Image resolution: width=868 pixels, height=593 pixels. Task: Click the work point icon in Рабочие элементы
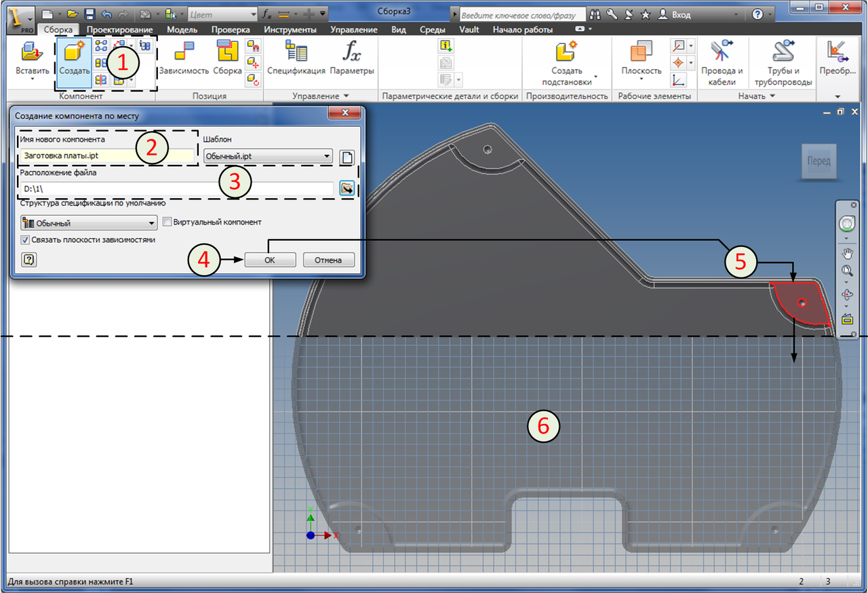tap(678, 63)
